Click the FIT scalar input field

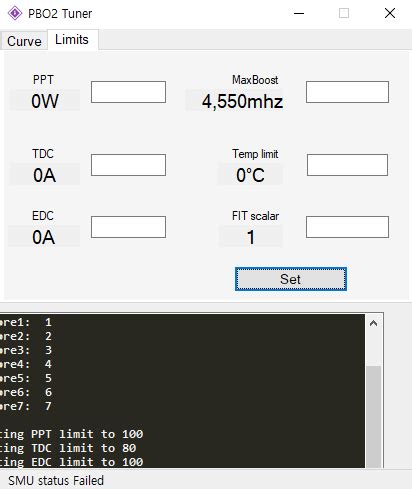click(347, 227)
